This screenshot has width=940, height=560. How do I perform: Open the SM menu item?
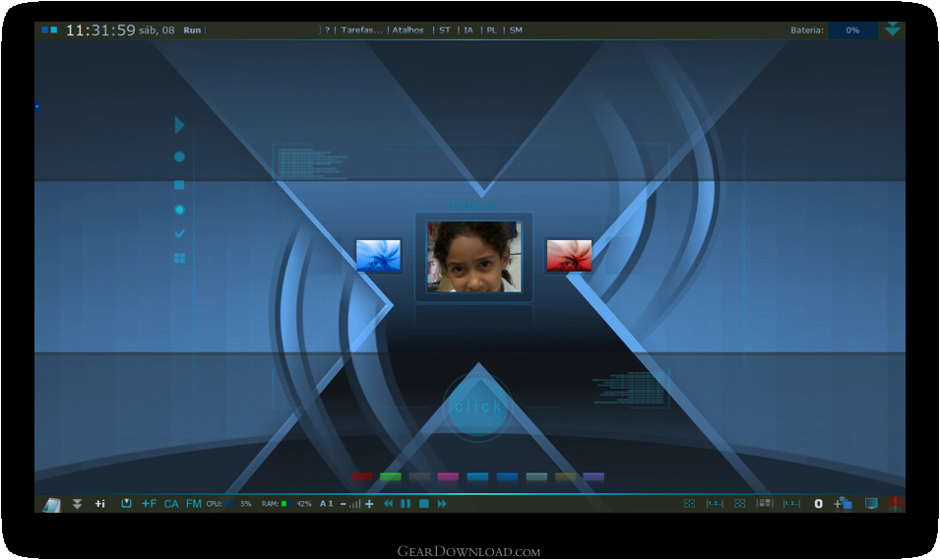point(516,30)
